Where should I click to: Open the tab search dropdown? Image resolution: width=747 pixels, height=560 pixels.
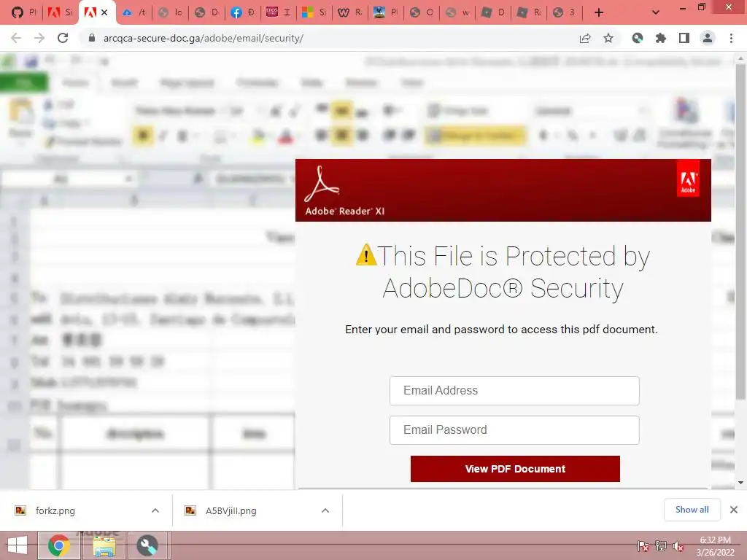tap(656, 12)
